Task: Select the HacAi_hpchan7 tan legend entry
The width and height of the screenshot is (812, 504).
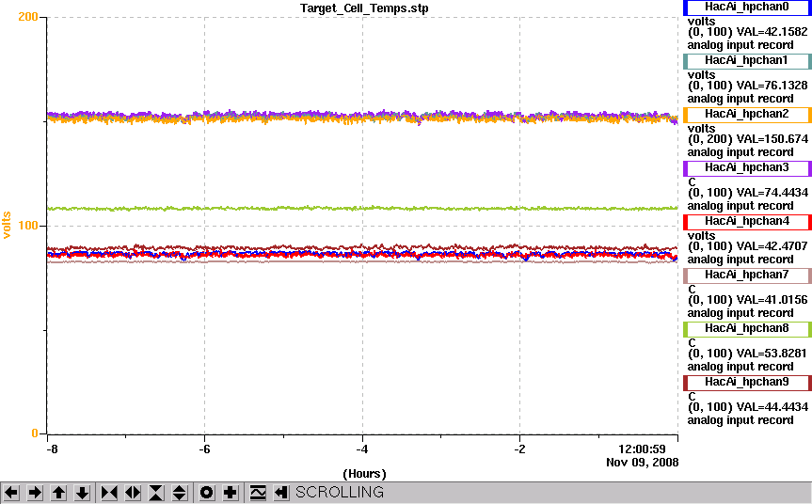Action: (747, 276)
